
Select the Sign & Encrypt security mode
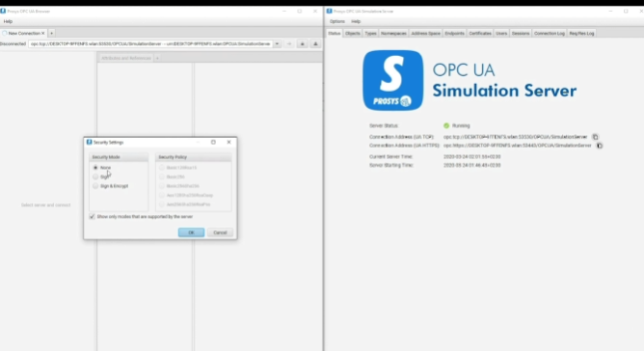coord(95,186)
